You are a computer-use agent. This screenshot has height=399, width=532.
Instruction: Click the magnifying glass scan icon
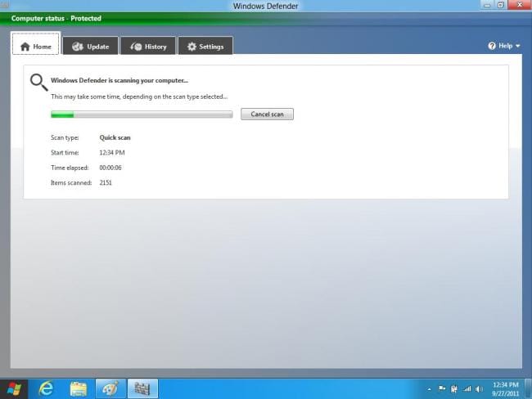pyautogui.click(x=39, y=83)
